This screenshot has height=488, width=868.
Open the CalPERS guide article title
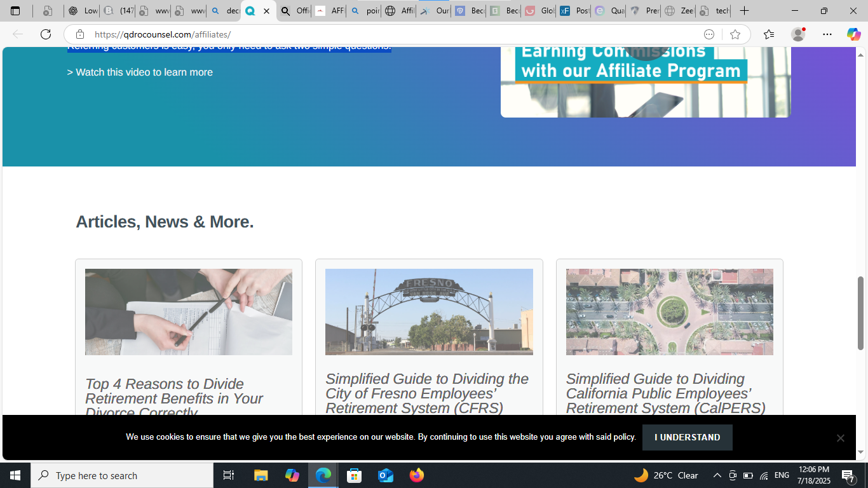[666, 393]
